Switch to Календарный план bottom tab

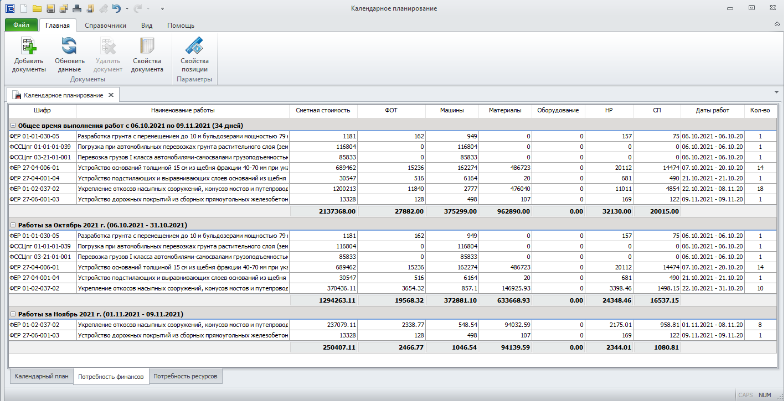coord(41,377)
